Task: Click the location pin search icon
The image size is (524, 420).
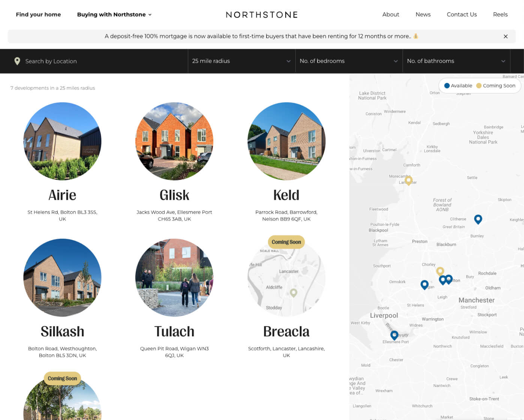Action: coord(17,61)
